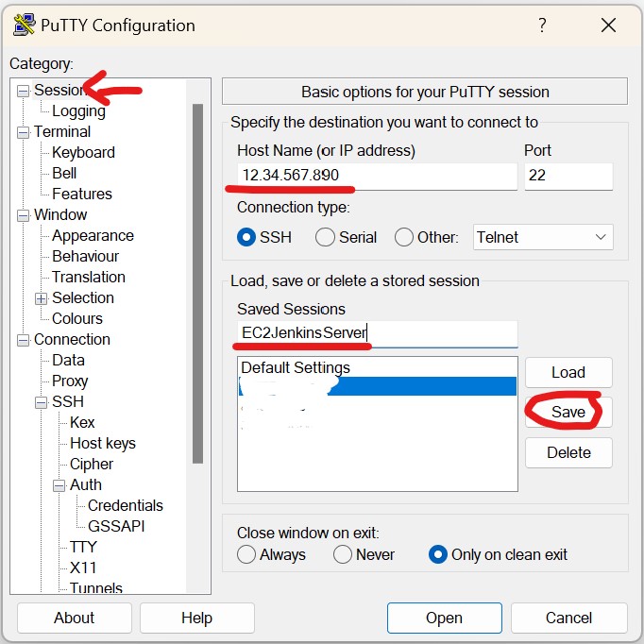Open Keyboard settings in tree
This screenshot has width=644, height=644.
tap(83, 152)
